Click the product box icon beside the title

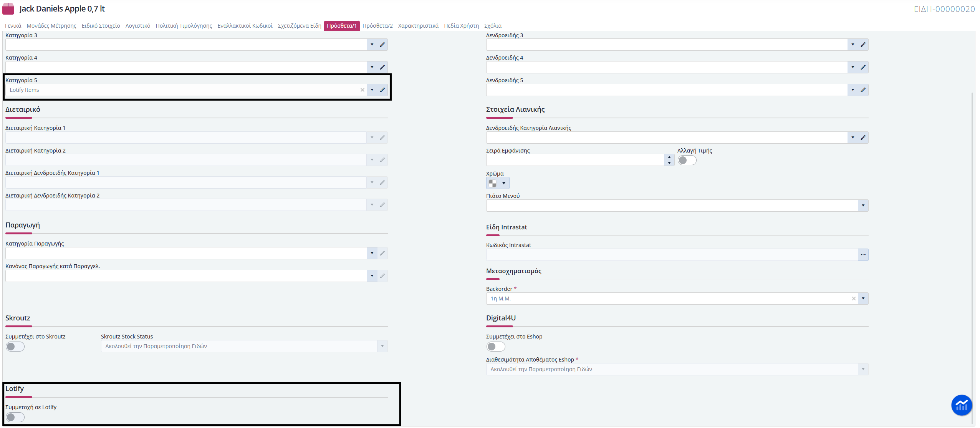coord(8,9)
